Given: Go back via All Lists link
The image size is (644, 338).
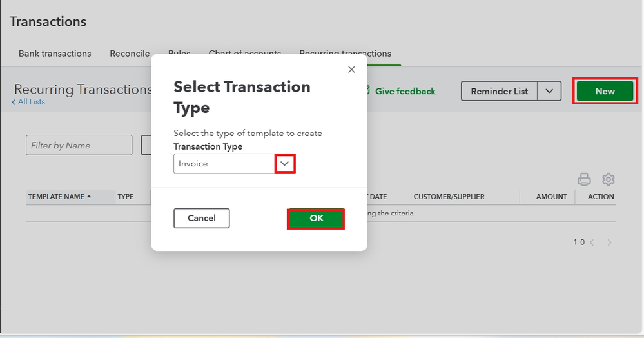Looking at the screenshot, I should coord(29,102).
